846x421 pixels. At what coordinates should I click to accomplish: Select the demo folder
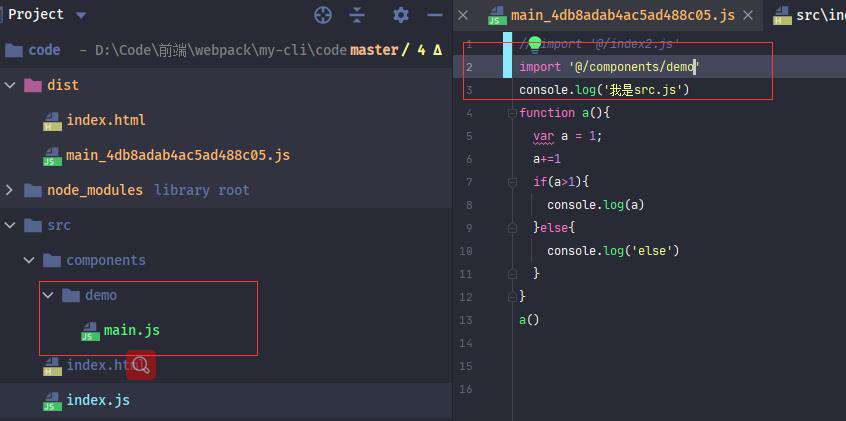coord(101,295)
